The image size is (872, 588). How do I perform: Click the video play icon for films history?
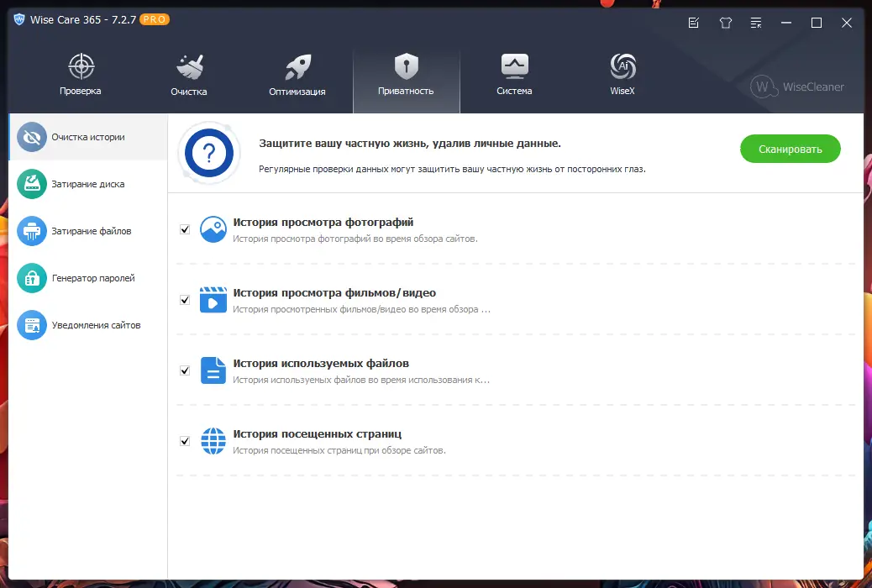pos(213,299)
